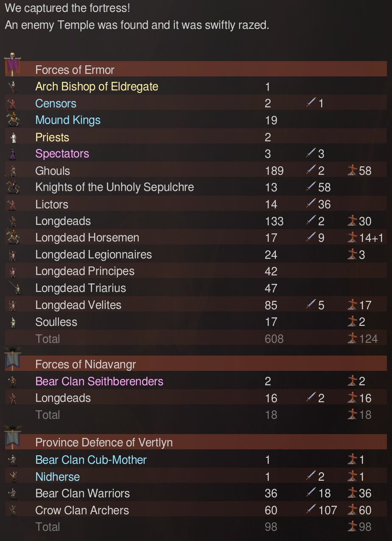Click the sword kills icon in the Lictors row
Image resolution: width=392 pixels, height=541 pixels.
click(311, 204)
